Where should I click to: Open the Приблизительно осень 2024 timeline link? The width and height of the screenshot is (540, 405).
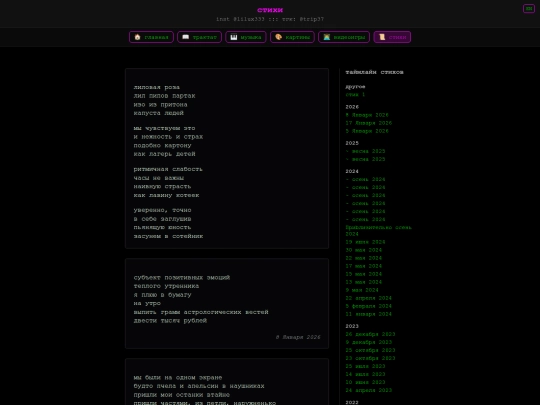click(378, 231)
